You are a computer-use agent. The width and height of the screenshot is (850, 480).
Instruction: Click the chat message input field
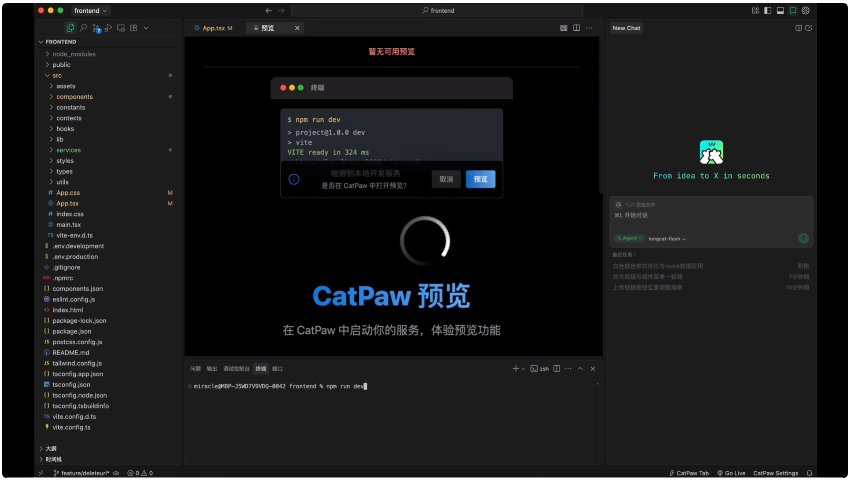(x=711, y=215)
